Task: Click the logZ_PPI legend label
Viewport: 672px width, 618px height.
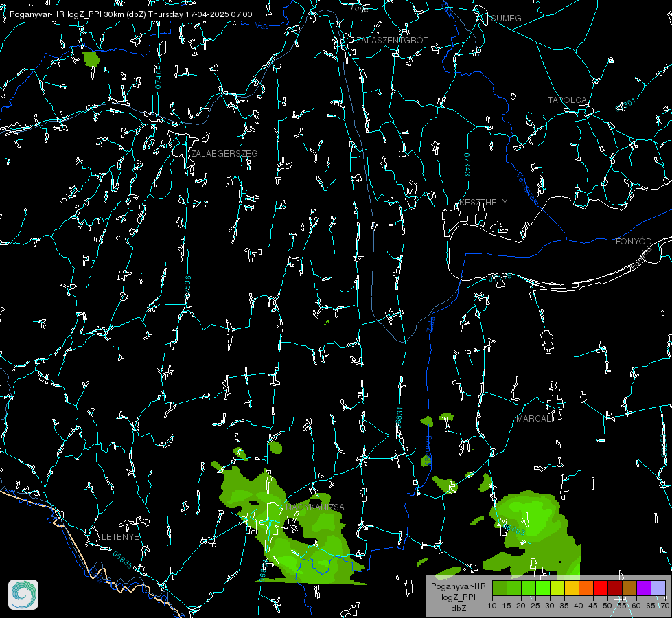Action: pyautogui.click(x=459, y=597)
